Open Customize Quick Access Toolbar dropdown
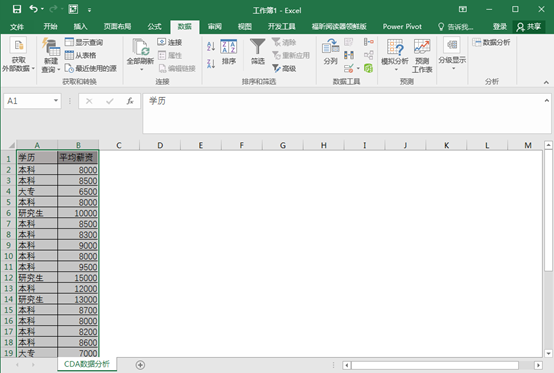Image resolution: width=554 pixels, height=373 pixels. coord(89,10)
